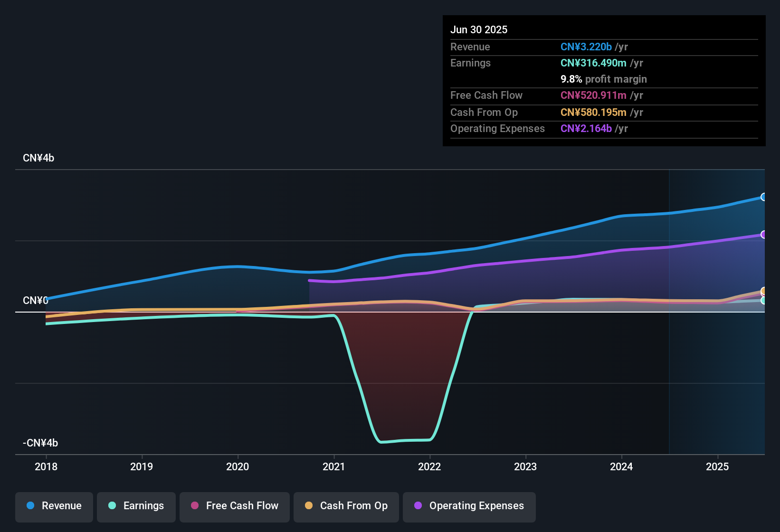
Task: Click the purple Operating Expenses legend dot
Action: 418,506
